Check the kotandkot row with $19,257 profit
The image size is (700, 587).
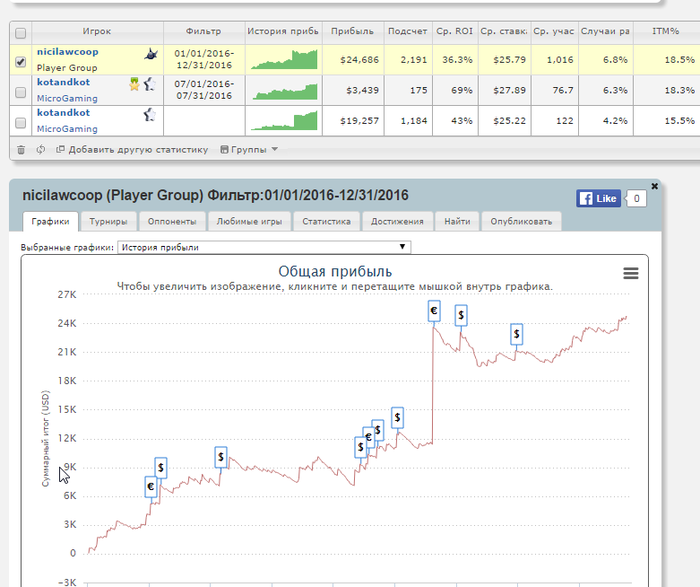pyautogui.click(x=21, y=123)
